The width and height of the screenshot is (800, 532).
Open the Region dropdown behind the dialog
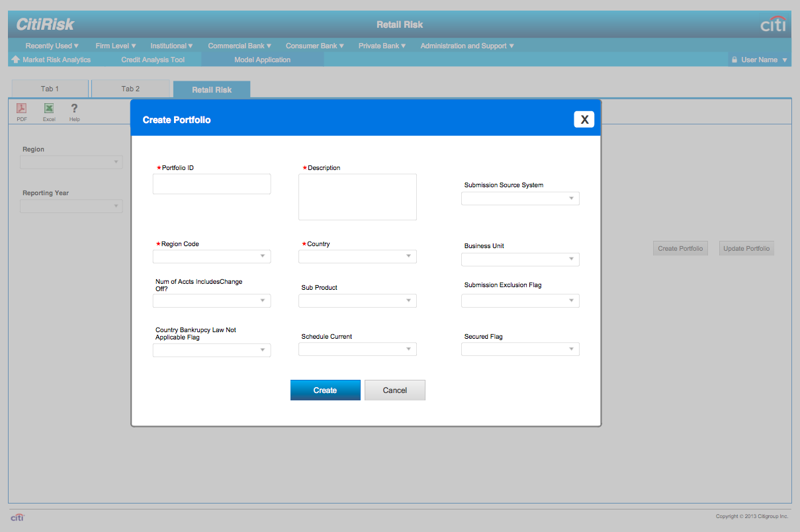point(71,162)
